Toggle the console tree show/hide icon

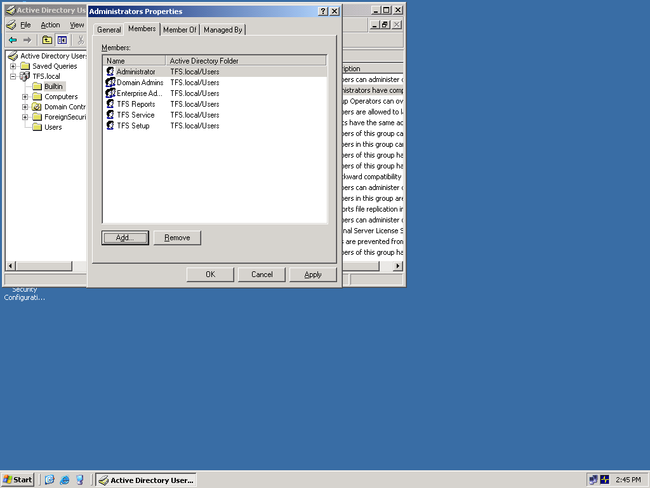[x=62, y=40]
